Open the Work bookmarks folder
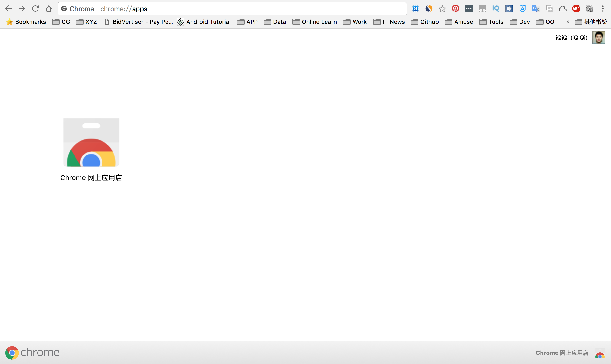Viewport: 611px width, 364px height. pyautogui.click(x=355, y=22)
